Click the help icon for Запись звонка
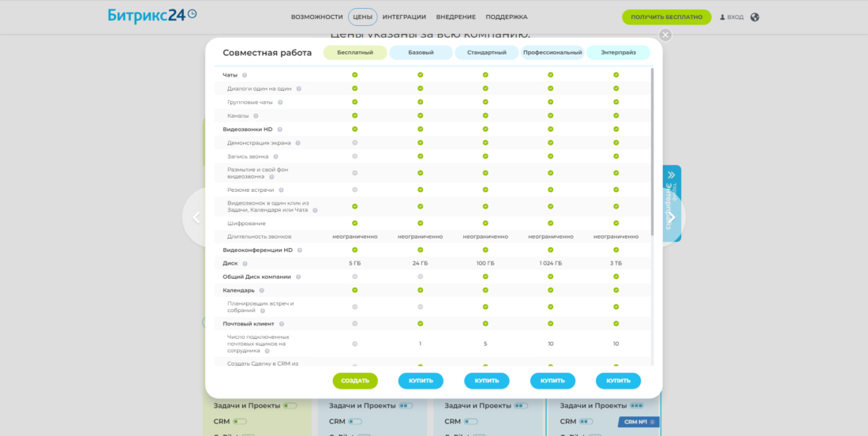 click(x=275, y=156)
